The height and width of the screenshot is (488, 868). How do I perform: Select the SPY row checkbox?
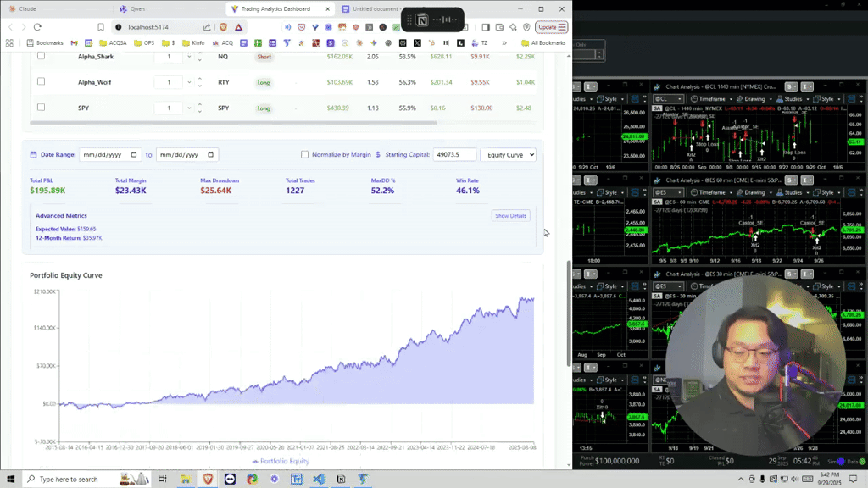coord(41,108)
